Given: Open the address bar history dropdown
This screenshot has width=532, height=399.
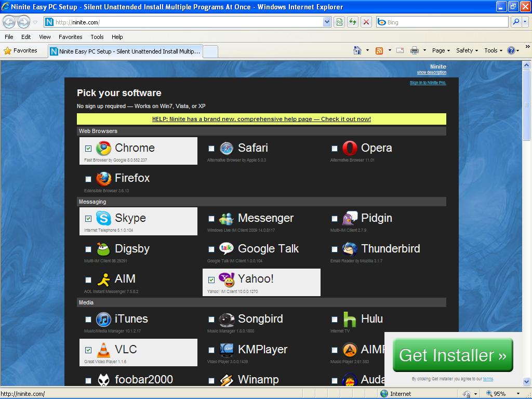Looking at the screenshot, I should (327, 22).
